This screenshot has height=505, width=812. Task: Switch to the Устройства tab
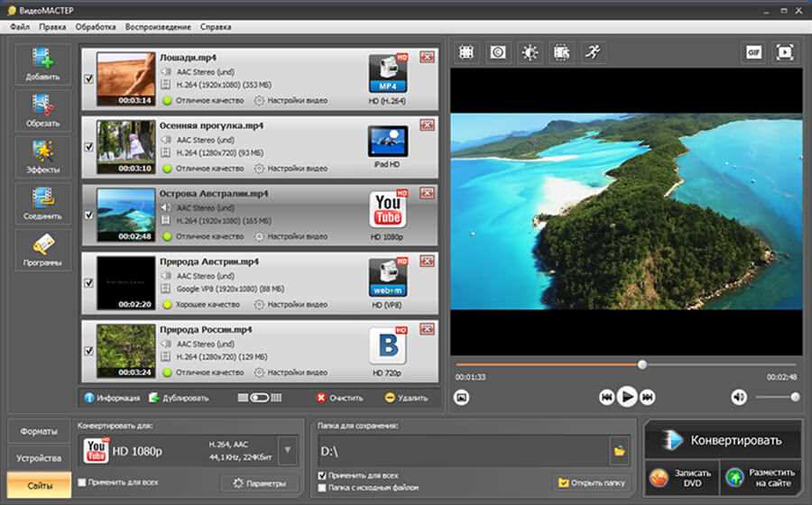pyautogui.click(x=39, y=458)
